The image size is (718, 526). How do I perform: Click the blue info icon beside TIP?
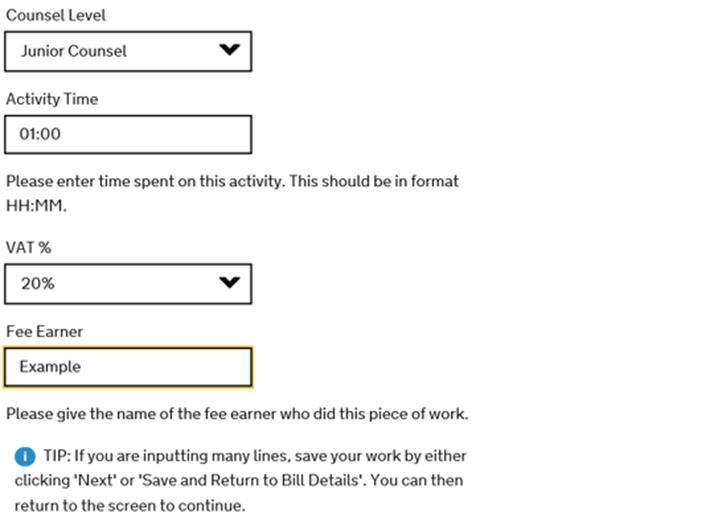(24, 456)
